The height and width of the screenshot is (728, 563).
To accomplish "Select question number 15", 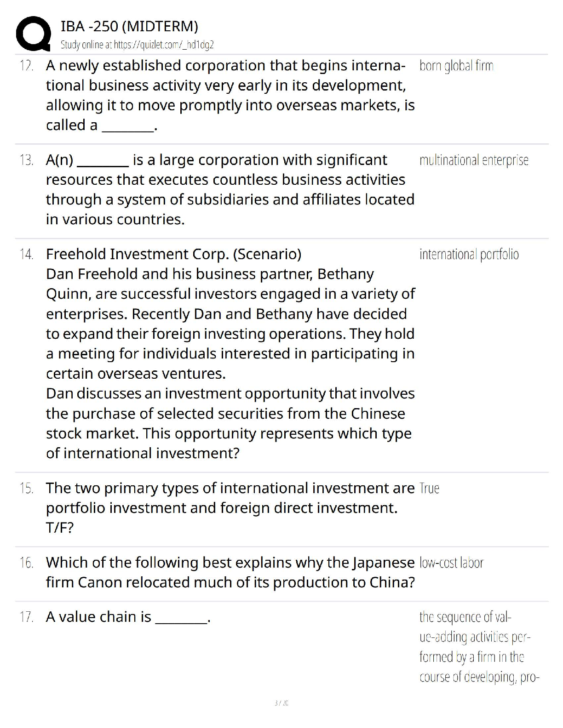I will pyautogui.click(x=27, y=488).
